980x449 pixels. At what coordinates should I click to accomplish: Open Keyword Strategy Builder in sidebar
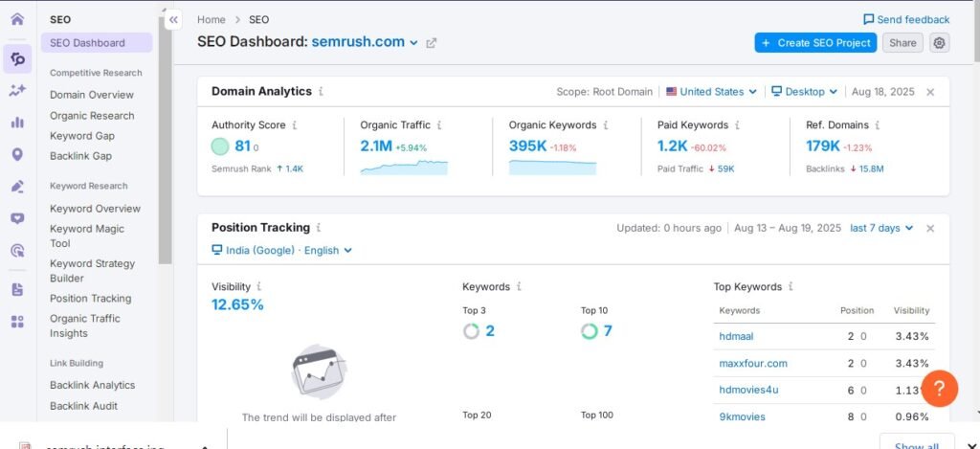(92, 271)
